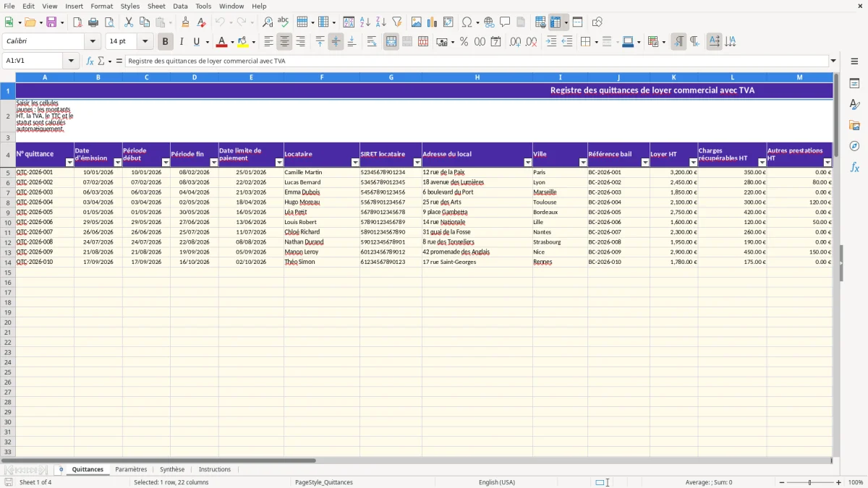Insert a comment

(505, 22)
